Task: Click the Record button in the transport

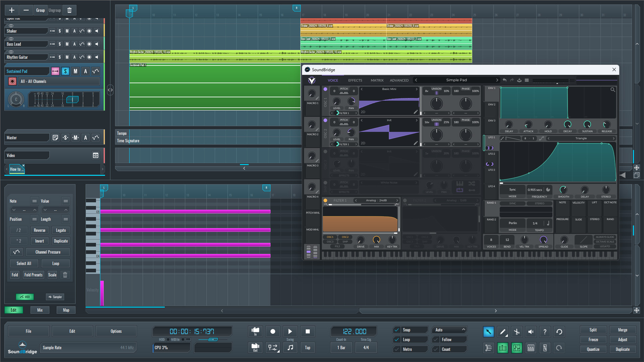Action: tap(273, 331)
